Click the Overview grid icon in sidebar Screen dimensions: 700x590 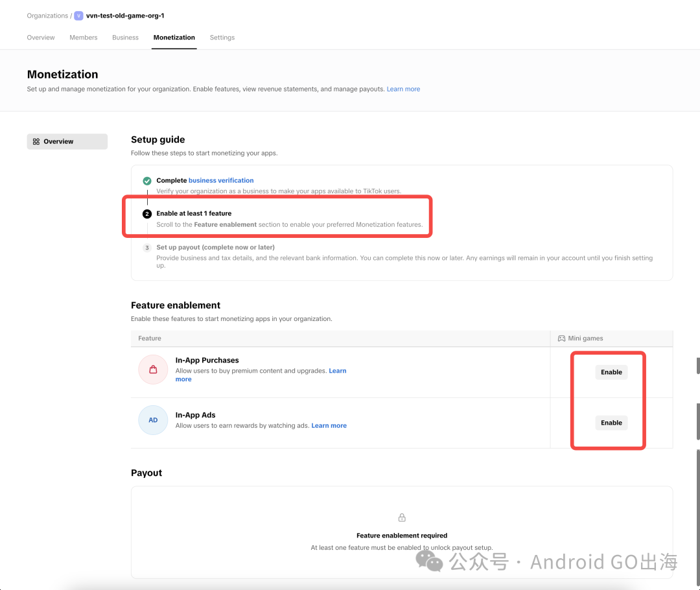click(36, 141)
